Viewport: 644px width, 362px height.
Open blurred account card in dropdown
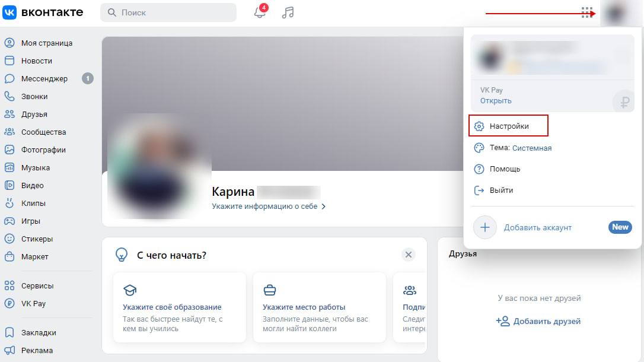pos(553,57)
